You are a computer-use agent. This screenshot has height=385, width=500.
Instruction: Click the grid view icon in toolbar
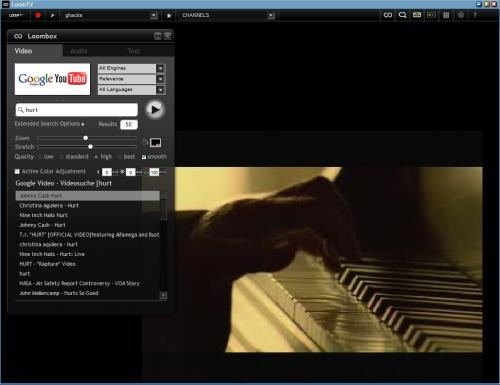[x=446, y=15]
